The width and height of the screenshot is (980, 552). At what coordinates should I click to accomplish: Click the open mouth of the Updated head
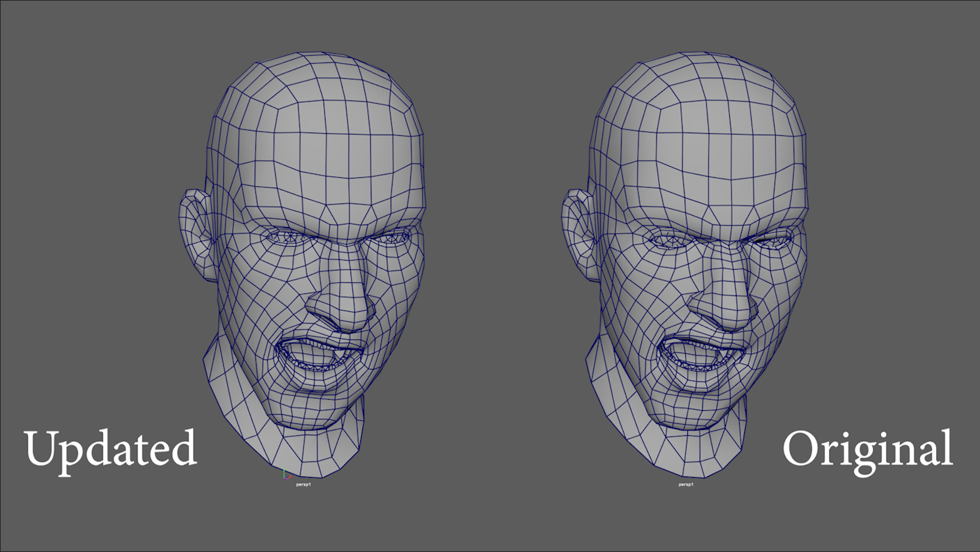tap(320, 355)
